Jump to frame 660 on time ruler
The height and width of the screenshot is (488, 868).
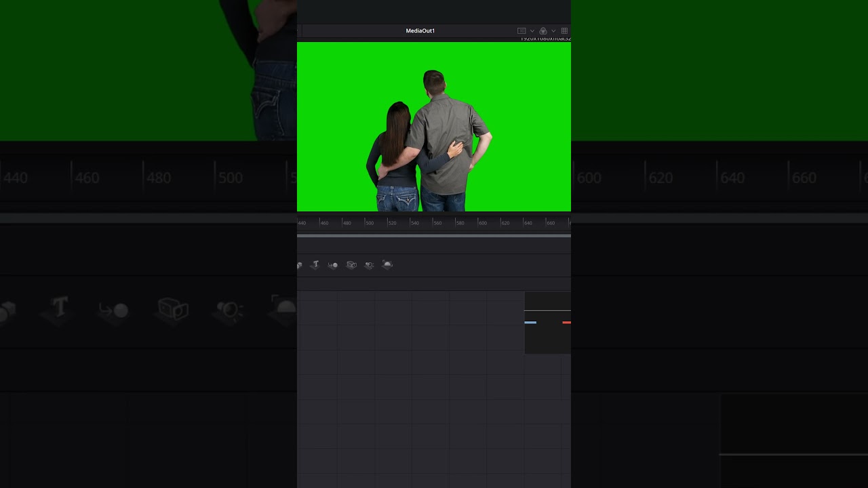pyautogui.click(x=550, y=223)
